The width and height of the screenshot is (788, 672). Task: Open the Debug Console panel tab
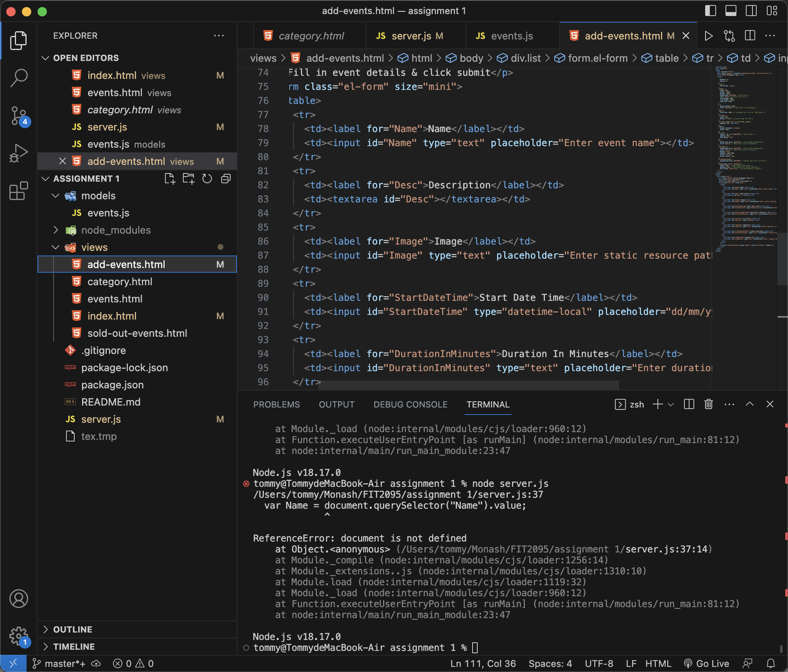pos(410,404)
